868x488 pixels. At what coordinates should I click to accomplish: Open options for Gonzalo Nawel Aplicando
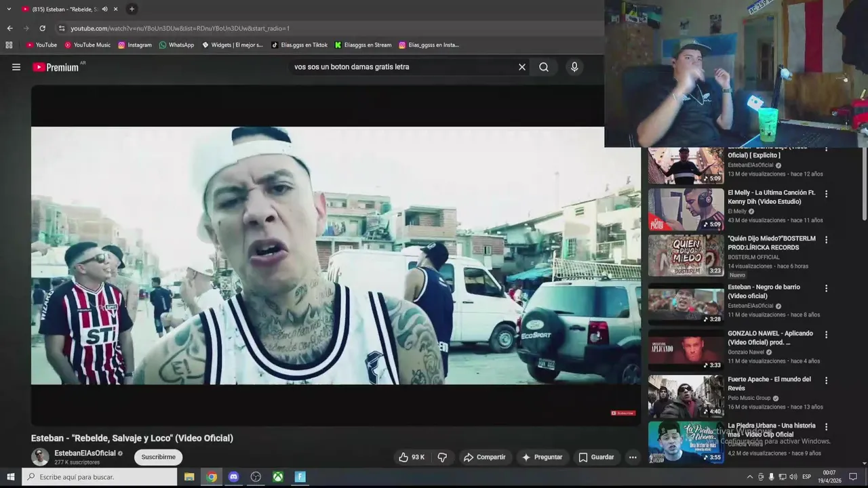(x=826, y=334)
